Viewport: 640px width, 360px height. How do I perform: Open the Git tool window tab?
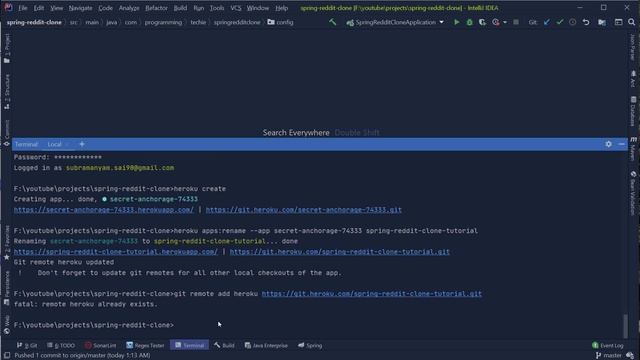pyautogui.click(x=27, y=345)
